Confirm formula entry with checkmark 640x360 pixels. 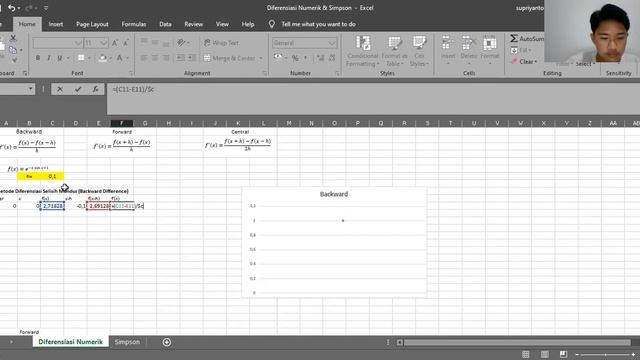pyautogui.click(x=78, y=89)
